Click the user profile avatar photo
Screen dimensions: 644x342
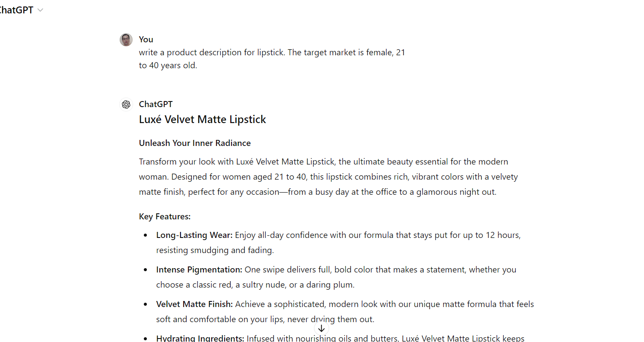(126, 40)
